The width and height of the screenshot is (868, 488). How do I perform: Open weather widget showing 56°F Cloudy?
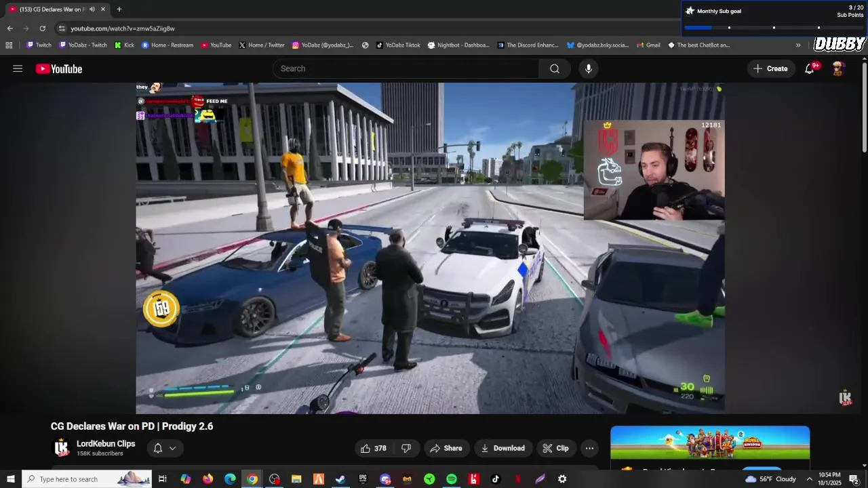pyautogui.click(x=770, y=479)
